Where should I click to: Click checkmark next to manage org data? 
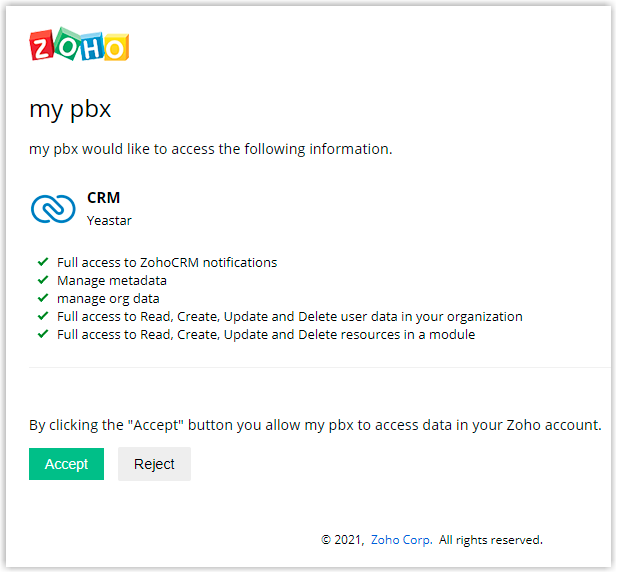[x=43, y=298]
